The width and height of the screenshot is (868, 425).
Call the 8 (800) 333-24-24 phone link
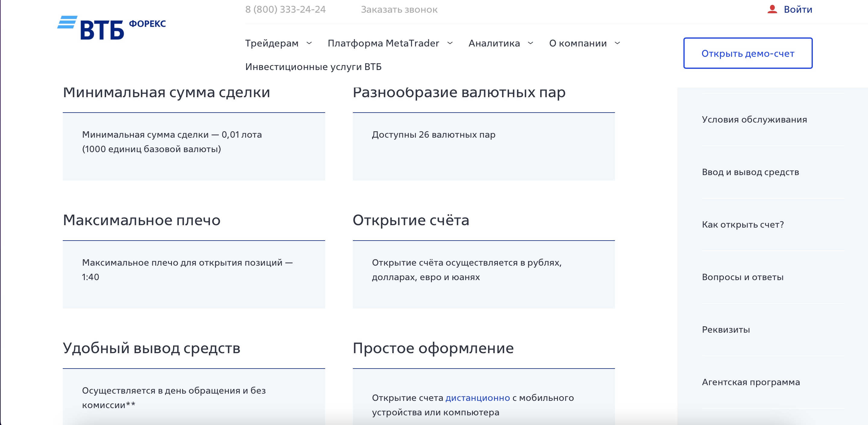(285, 9)
